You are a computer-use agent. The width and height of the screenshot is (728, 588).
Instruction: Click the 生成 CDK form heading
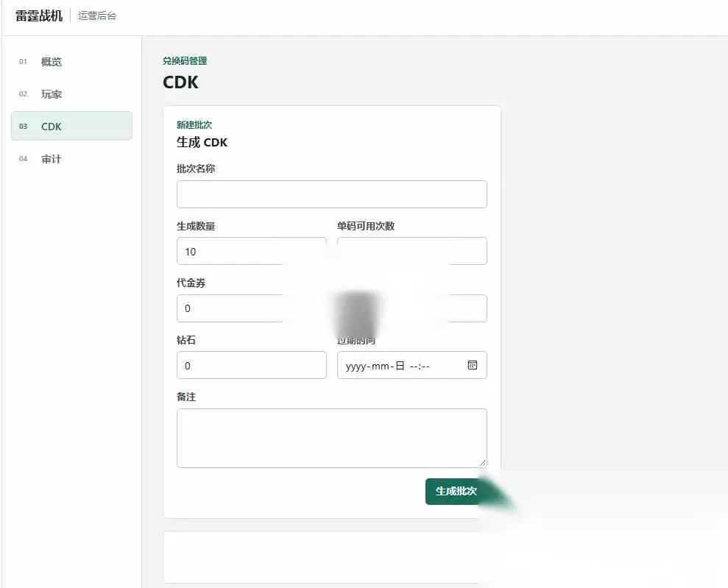(x=202, y=142)
